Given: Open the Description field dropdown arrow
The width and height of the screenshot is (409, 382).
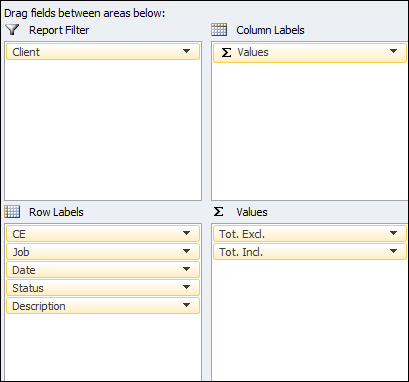Looking at the screenshot, I should [187, 305].
